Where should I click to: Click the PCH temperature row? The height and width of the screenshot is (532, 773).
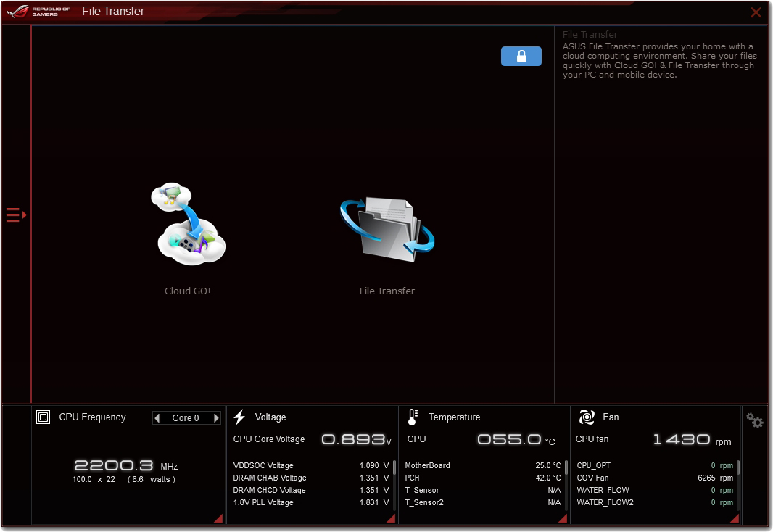[483, 478]
